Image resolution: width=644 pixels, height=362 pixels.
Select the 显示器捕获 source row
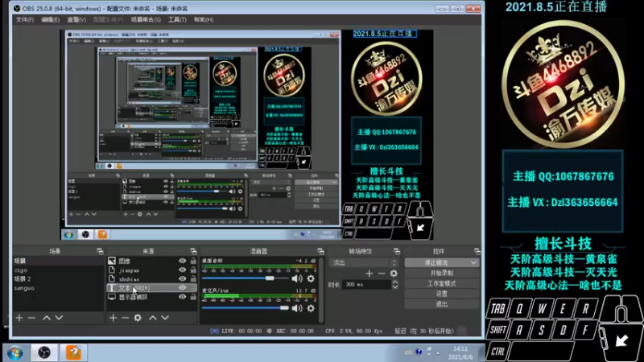point(152,297)
